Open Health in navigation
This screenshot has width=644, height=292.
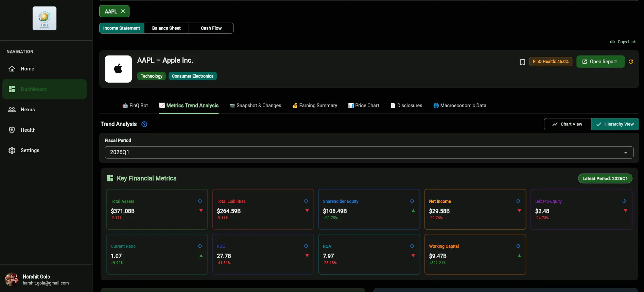click(x=45, y=130)
